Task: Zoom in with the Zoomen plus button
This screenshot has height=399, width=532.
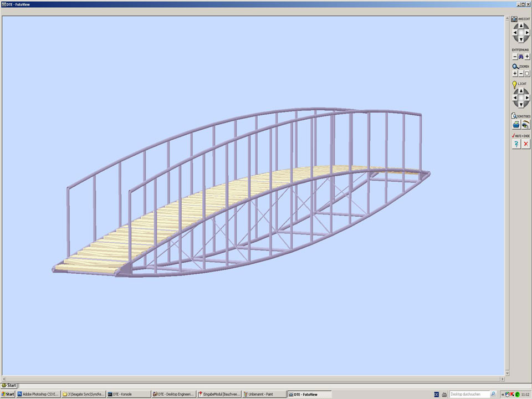Action: click(x=515, y=73)
